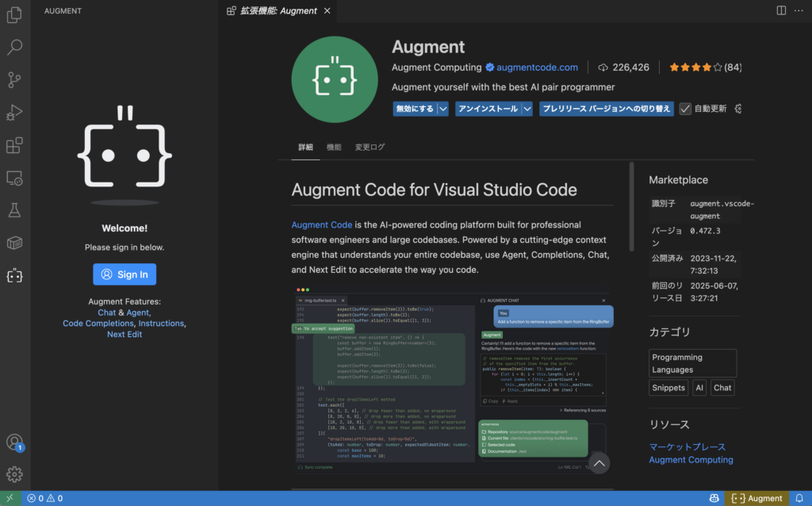Click the Augment status bar item
This screenshot has width=812, height=506.
tap(756, 497)
